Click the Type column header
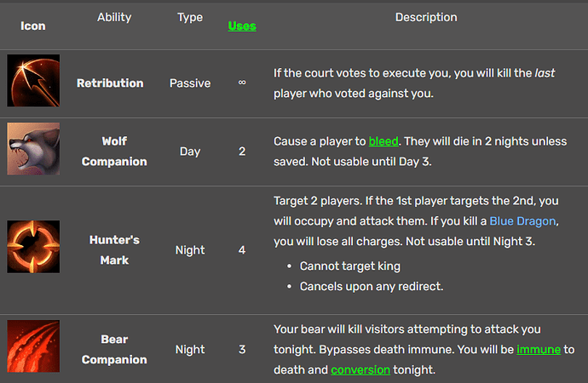Image resolution: width=588 pixels, height=383 pixels. 190,17
